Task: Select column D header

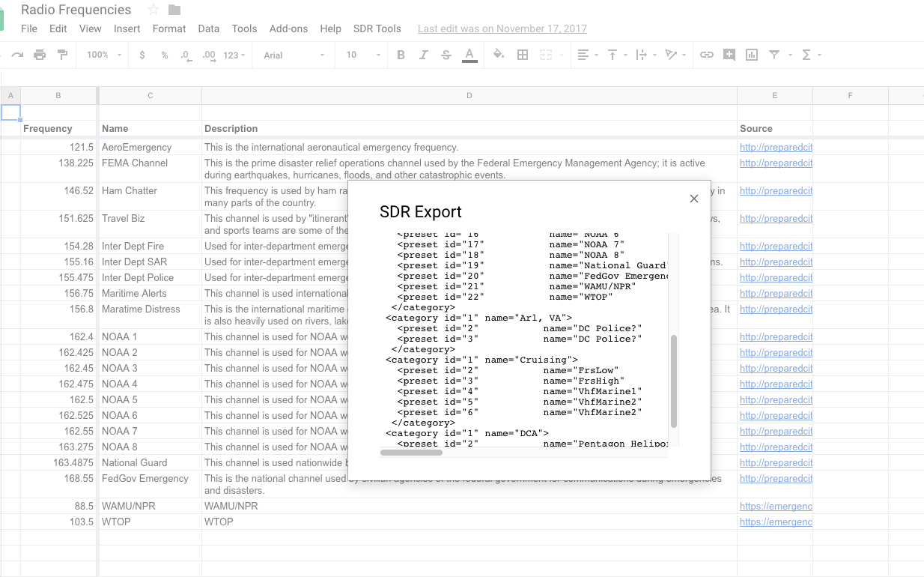Action: click(469, 95)
